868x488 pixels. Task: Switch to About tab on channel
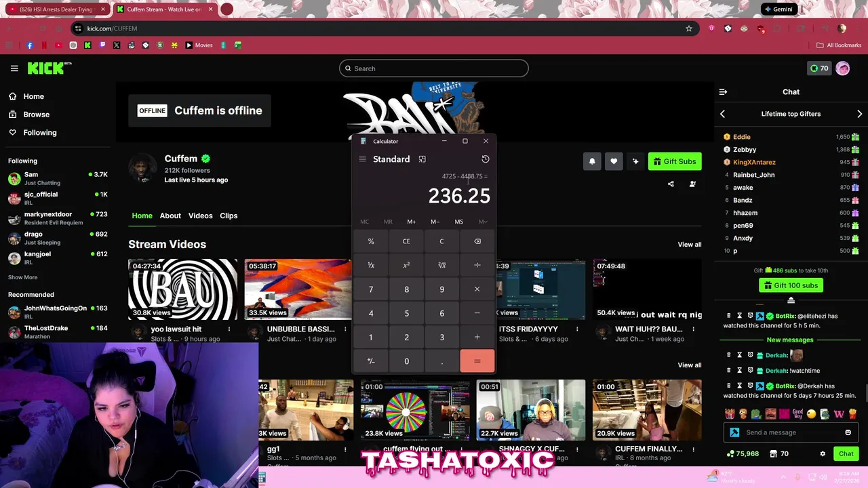coord(170,216)
